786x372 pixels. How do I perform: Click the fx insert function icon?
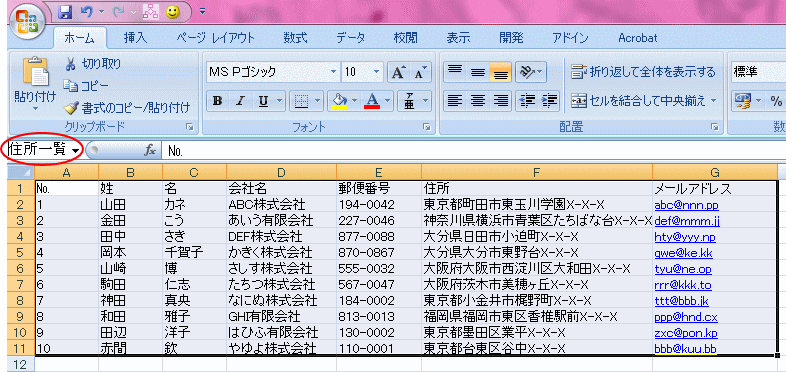coord(149,150)
